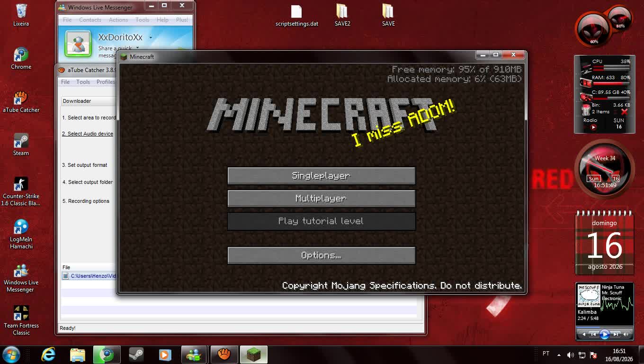Open File menu in aTube Catcher
The height and width of the screenshot is (364, 644).
click(65, 82)
